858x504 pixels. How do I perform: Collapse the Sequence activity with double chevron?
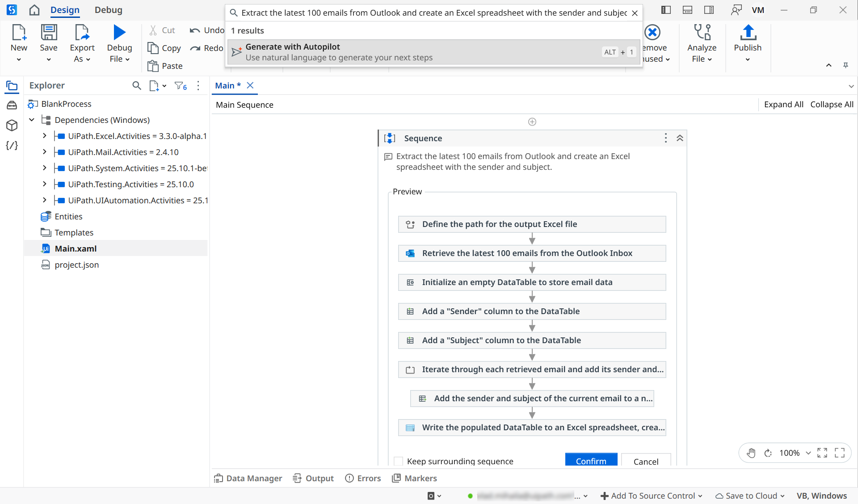tap(680, 138)
